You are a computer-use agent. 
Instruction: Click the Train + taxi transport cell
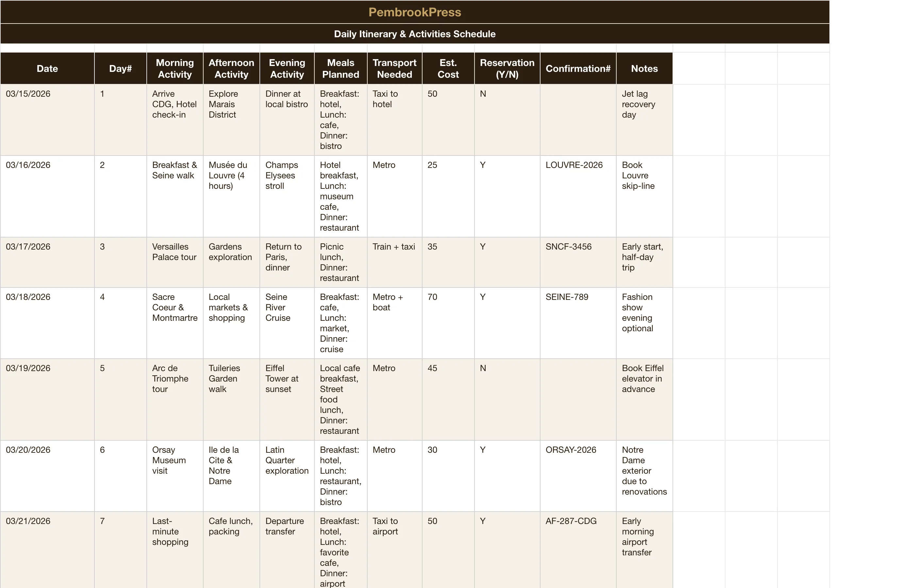click(394, 262)
